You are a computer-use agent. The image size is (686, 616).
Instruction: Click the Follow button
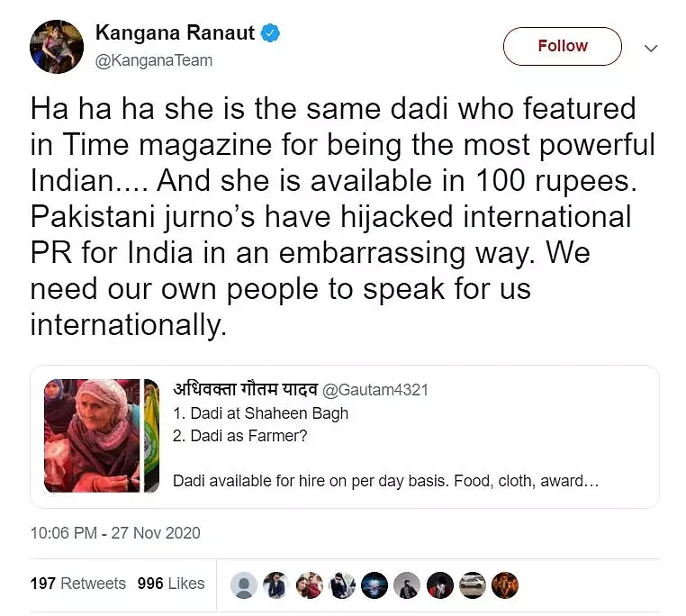[562, 47]
